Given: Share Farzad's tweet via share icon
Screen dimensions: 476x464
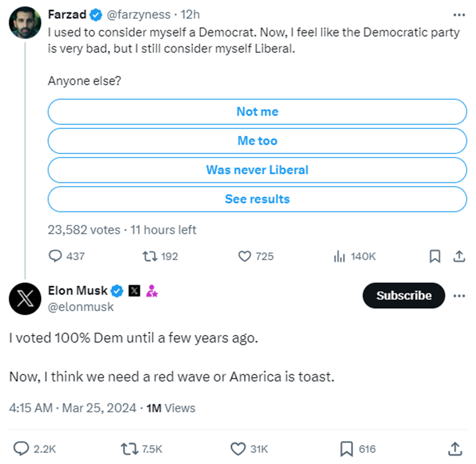Looking at the screenshot, I should click(x=458, y=256).
